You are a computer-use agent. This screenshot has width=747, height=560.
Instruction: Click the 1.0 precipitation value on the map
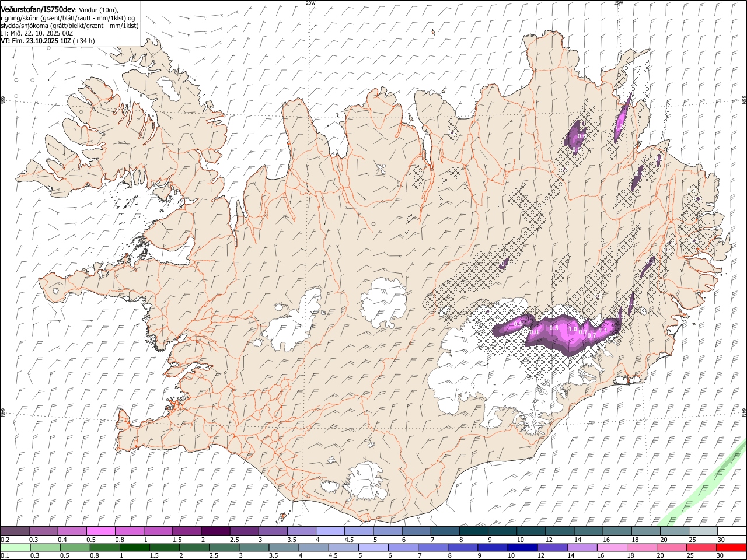pyautogui.click(x=573, y=330)
